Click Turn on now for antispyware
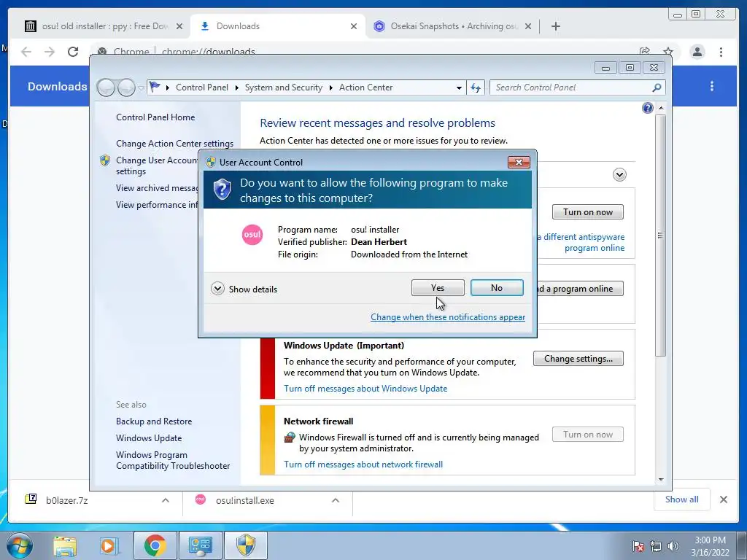 tap(588, 212)
